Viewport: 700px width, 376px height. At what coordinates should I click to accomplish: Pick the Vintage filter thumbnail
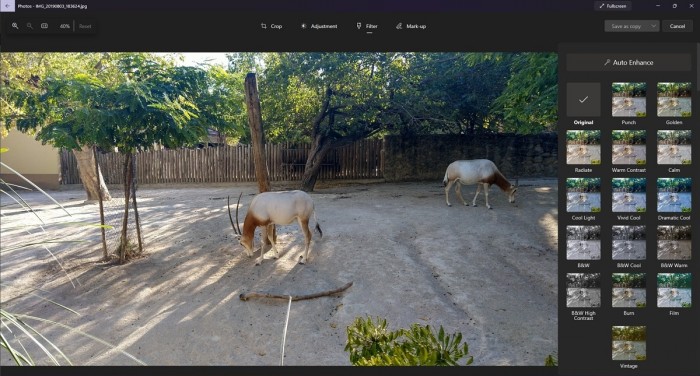coord(629,343)
